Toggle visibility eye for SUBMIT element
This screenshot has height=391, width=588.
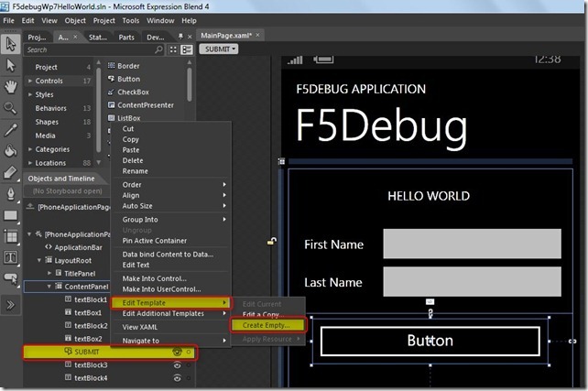click(x=175, y=352)
